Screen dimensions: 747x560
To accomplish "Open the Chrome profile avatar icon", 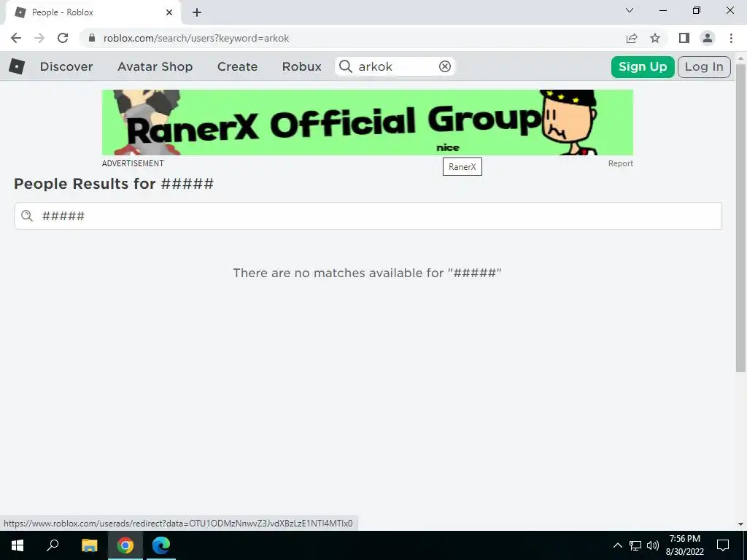I will click(708, 38).
